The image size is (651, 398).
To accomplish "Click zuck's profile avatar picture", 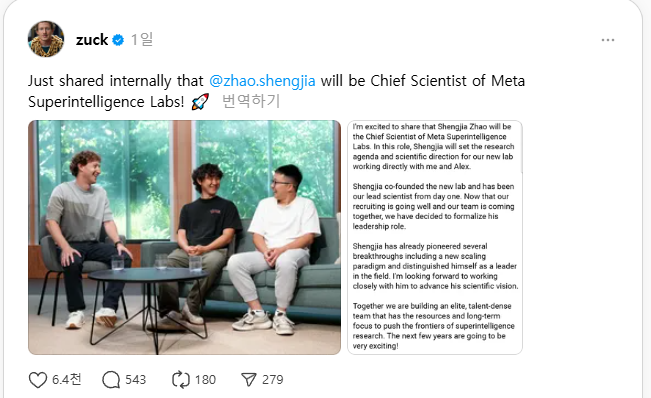I will tap(46, 39).
